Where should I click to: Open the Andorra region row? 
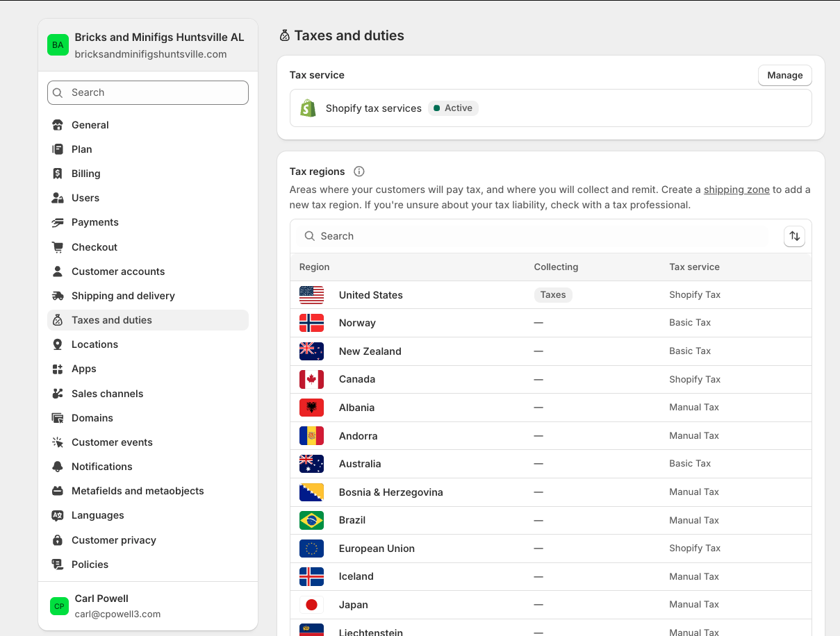[550, 436]
